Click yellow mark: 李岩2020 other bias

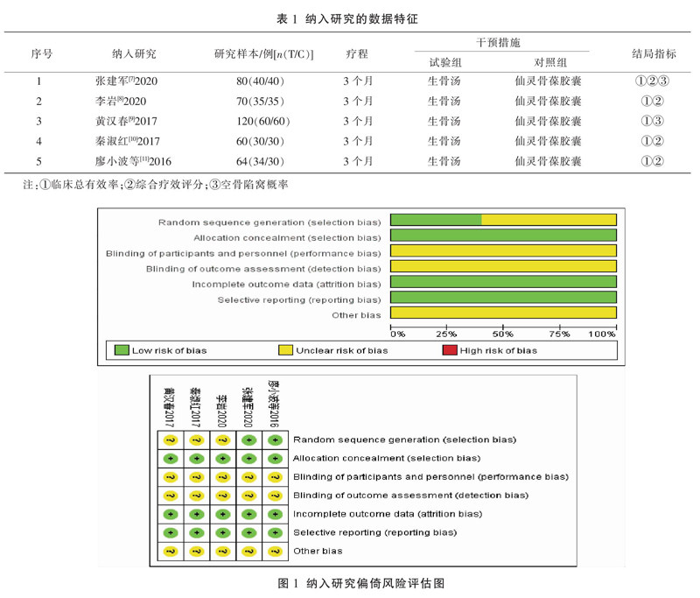223,552
